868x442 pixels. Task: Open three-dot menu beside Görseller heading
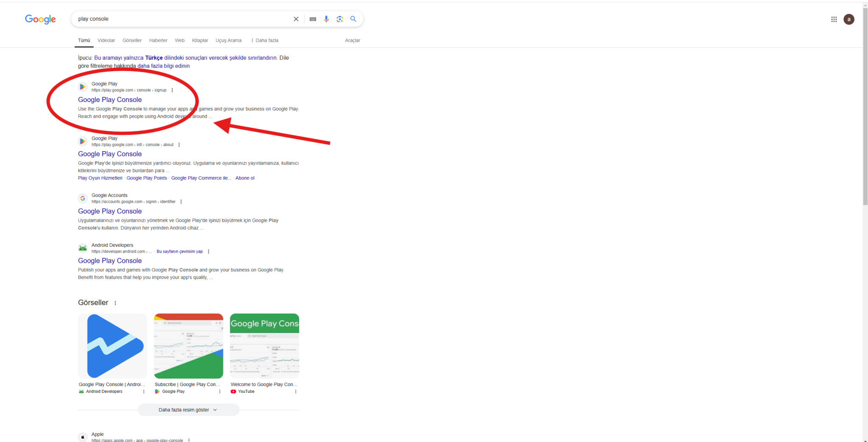(x=115, y=303)
